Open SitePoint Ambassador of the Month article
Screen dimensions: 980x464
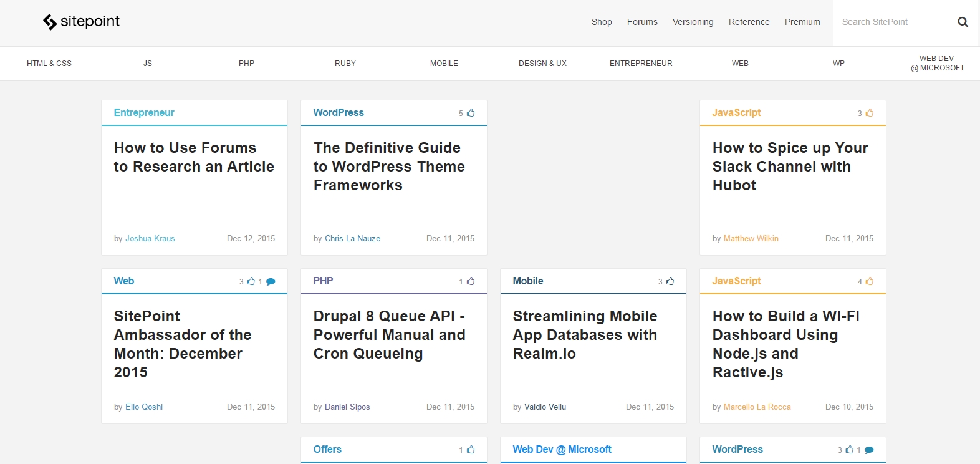[x=183, y=344]
